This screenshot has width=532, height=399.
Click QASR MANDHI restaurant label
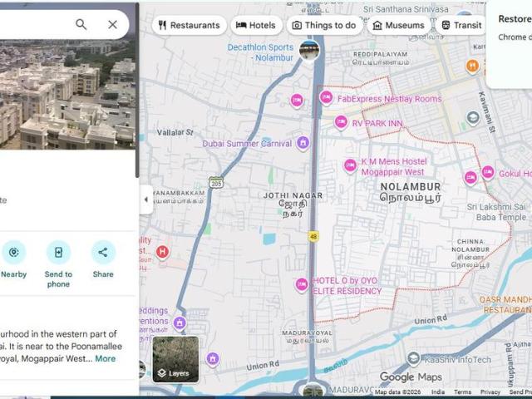pyautogui.click(x=505, y=305)
